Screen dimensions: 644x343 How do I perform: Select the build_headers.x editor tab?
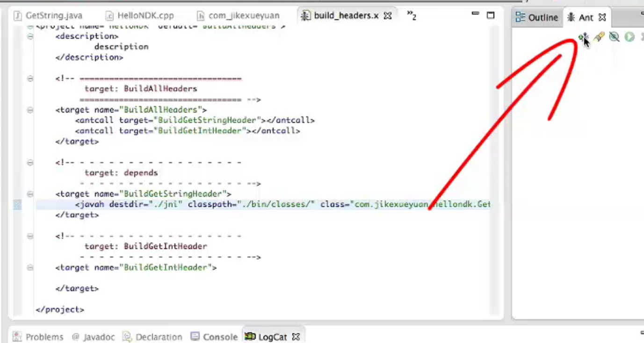pos(346,15)
